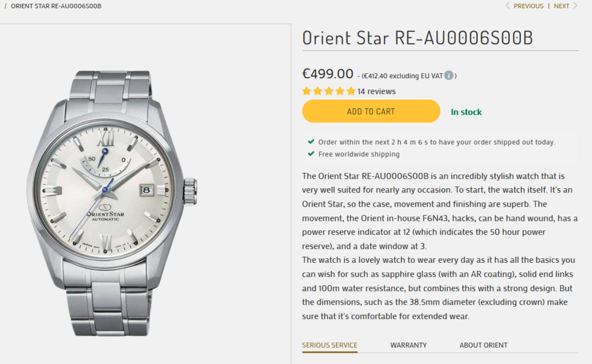
Task: Click the first yellow rating star
Action: pos(307,91)
